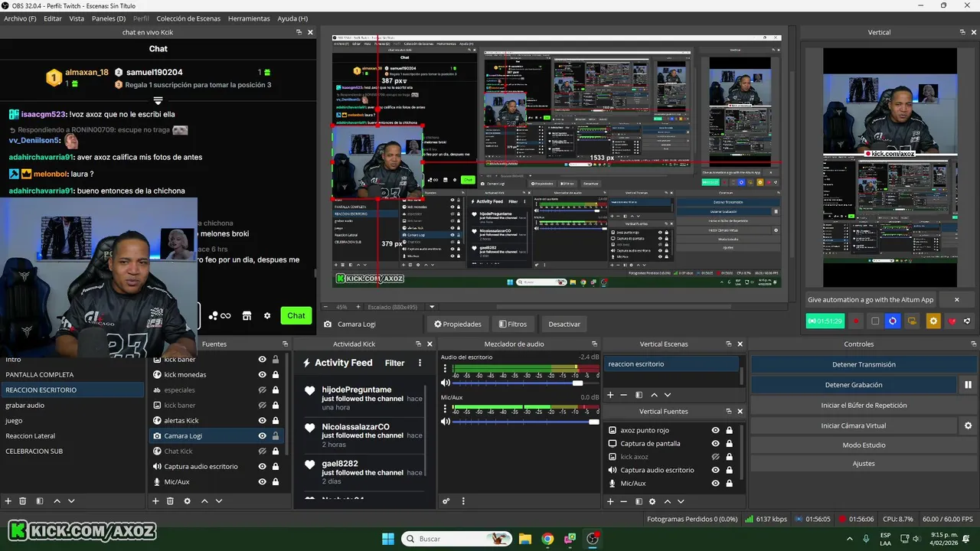Viewport: 980px width, 551px height.
Task: Show hidden kick axoz vertical source
Action: 716,457
